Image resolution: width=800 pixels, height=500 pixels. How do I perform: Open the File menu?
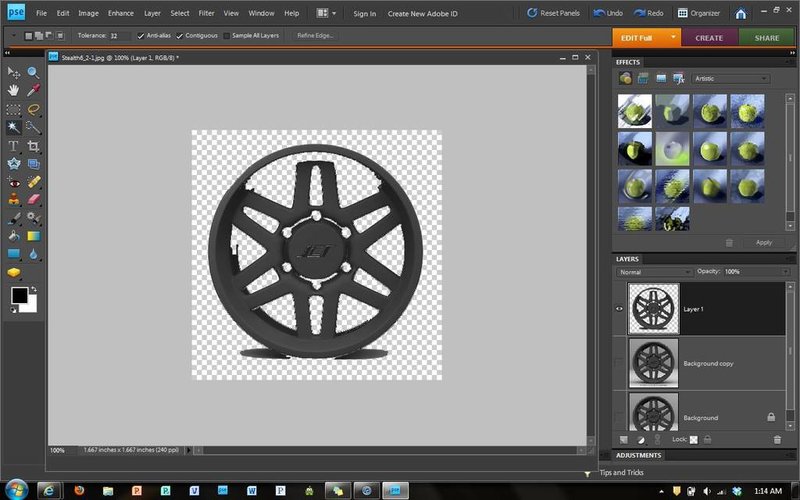coord(41,13)
